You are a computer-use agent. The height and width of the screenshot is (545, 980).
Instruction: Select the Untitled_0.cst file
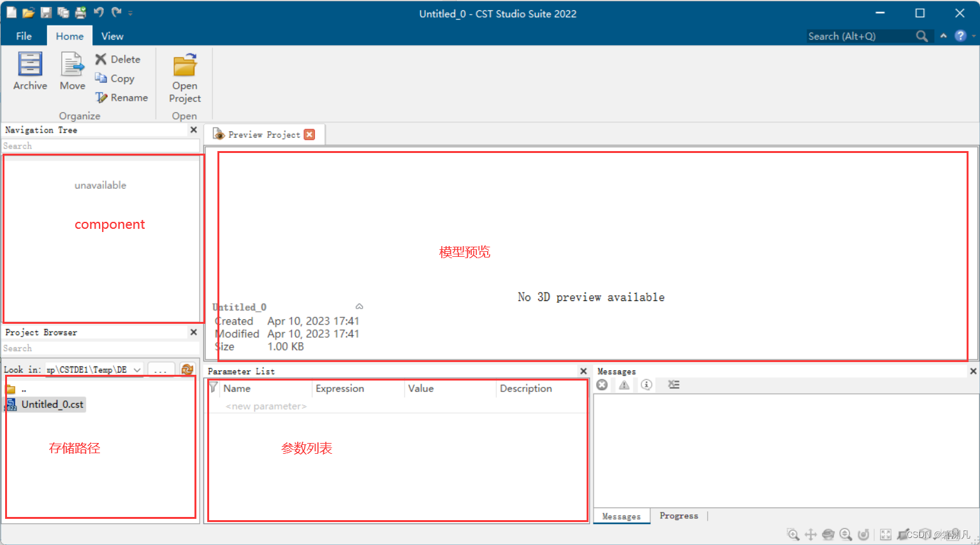(x=45, y=404)
